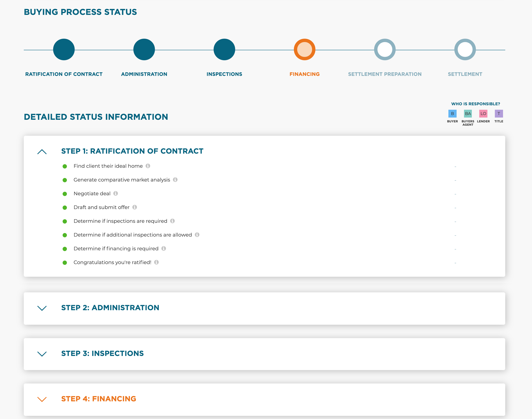Image resolution: width=532 pixels, height=419 pixels.
Task: Click info icon next to Congratulations you're ratified
Action: click(156, 262)
